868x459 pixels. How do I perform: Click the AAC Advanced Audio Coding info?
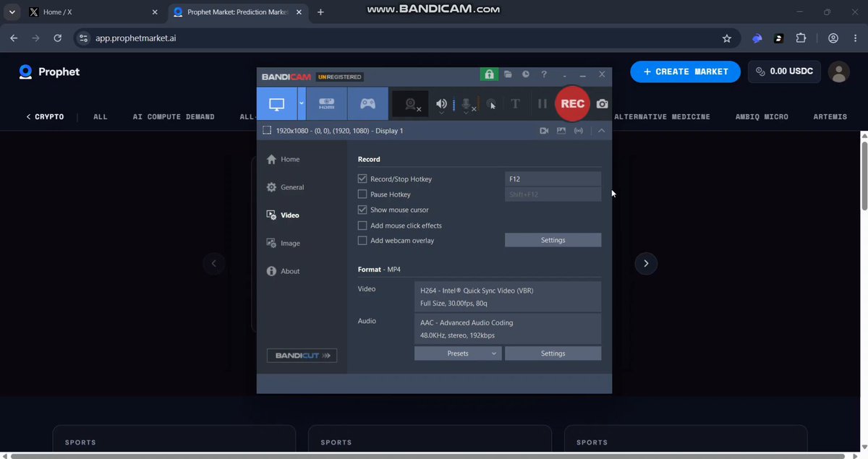pyautogui.click(x=508, y=329)
